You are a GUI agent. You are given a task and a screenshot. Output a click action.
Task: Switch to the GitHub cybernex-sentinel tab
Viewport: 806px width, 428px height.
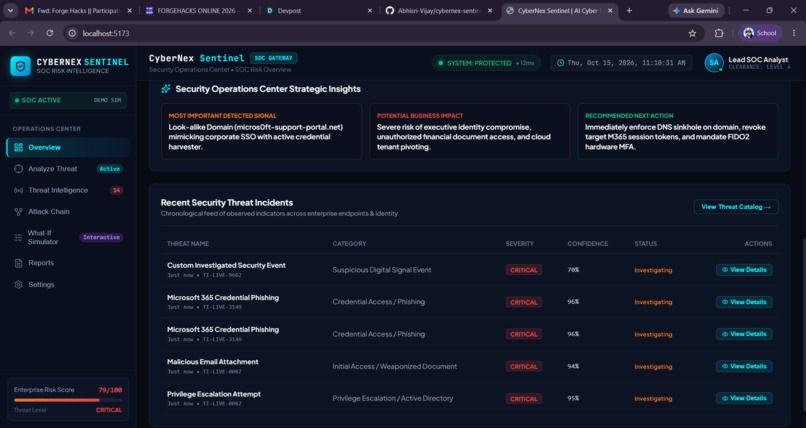point(439,10)
